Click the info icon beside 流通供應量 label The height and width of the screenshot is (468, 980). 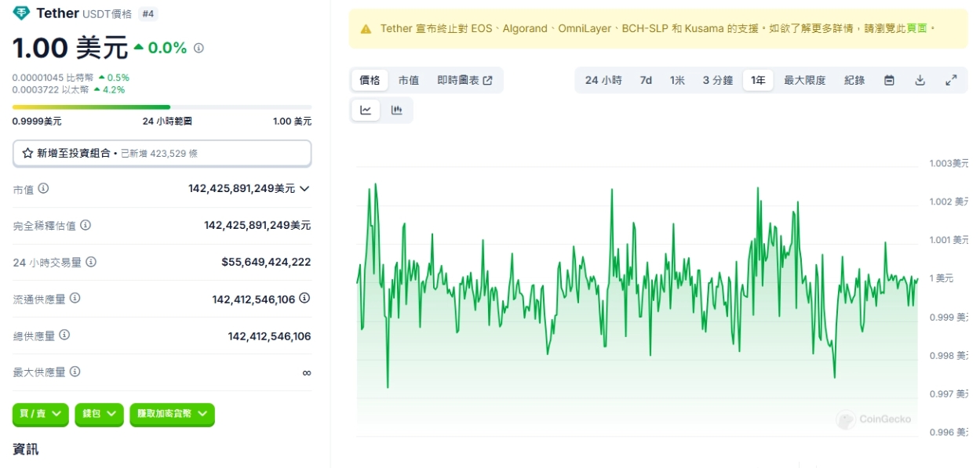point(75,298)
